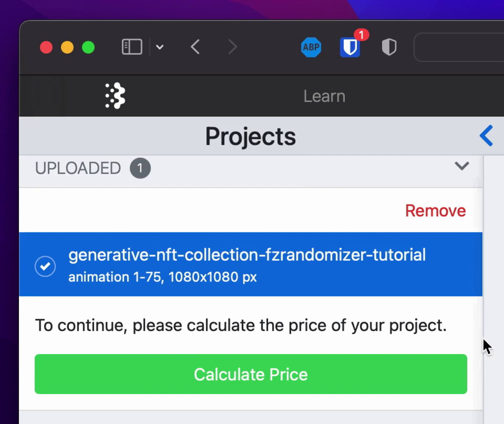Select the generative-nft-collection project row
Viewport: 504px width, 424px height.
point(247,265)
